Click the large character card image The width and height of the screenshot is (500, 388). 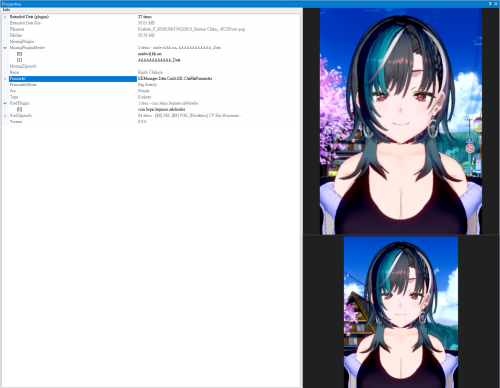pos(401,121)
